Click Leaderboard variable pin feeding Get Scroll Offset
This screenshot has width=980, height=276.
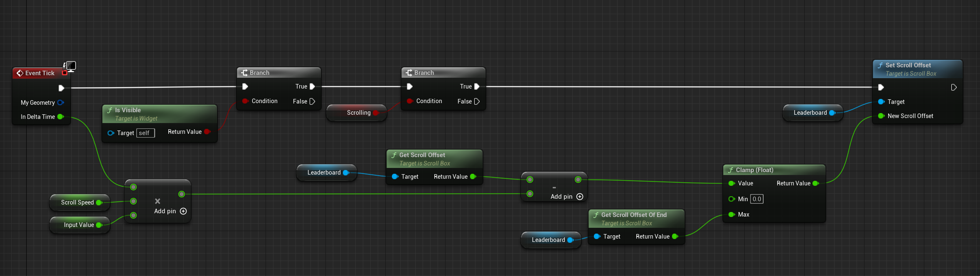tap(346, 172)
